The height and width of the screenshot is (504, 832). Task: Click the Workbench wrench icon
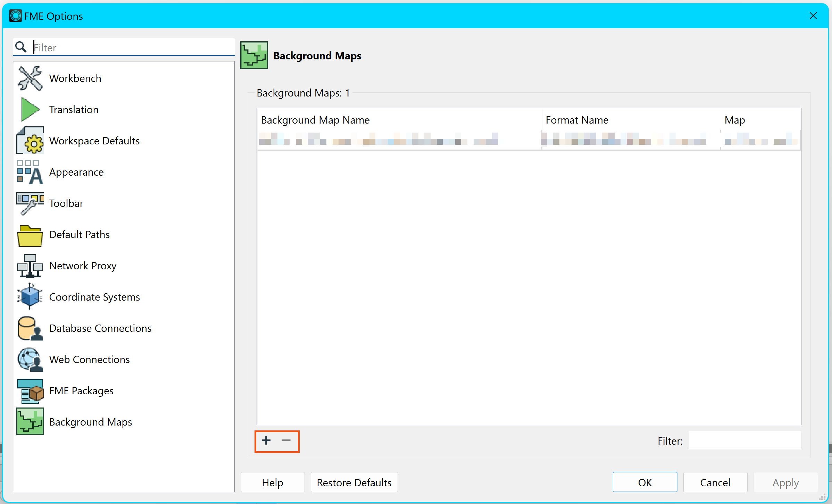[30, 78]
